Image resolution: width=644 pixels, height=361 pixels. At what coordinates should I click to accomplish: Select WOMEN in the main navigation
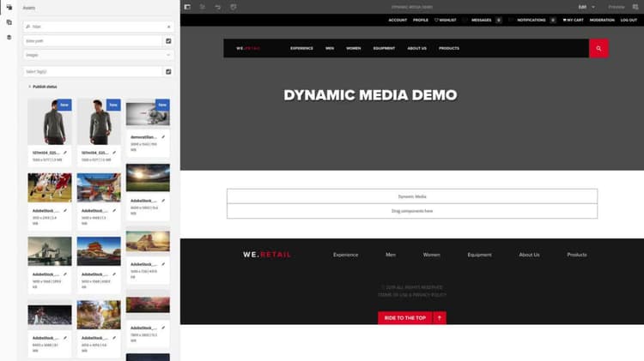pyautogui.click(x=353, y=48)
